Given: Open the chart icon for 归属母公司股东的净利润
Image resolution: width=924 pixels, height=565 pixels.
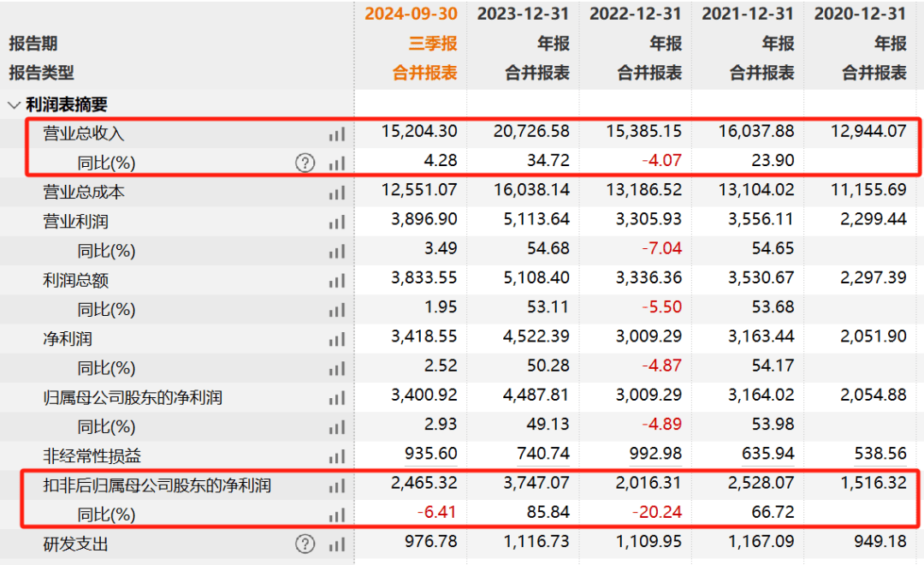Looking at the screenshot, I should pos(336,398).
